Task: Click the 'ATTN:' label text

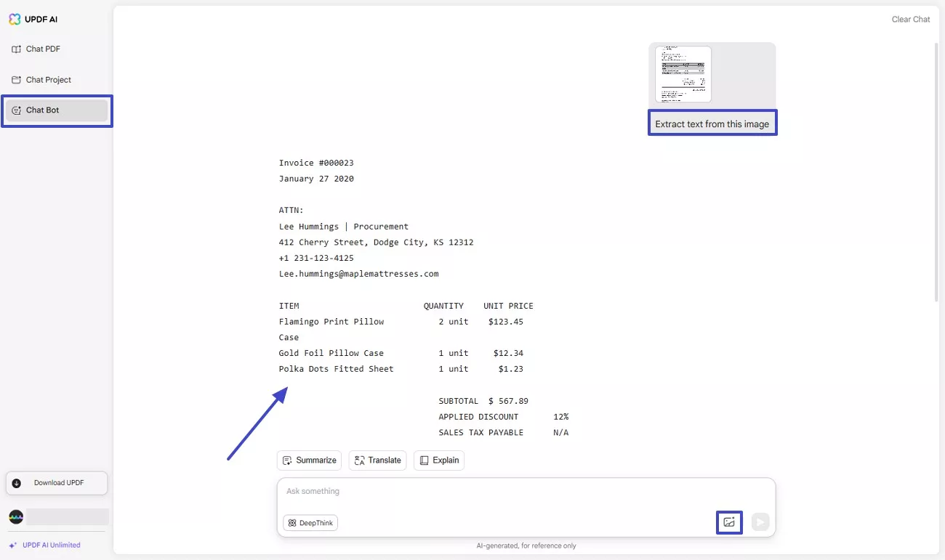Action: click(291, 211)
